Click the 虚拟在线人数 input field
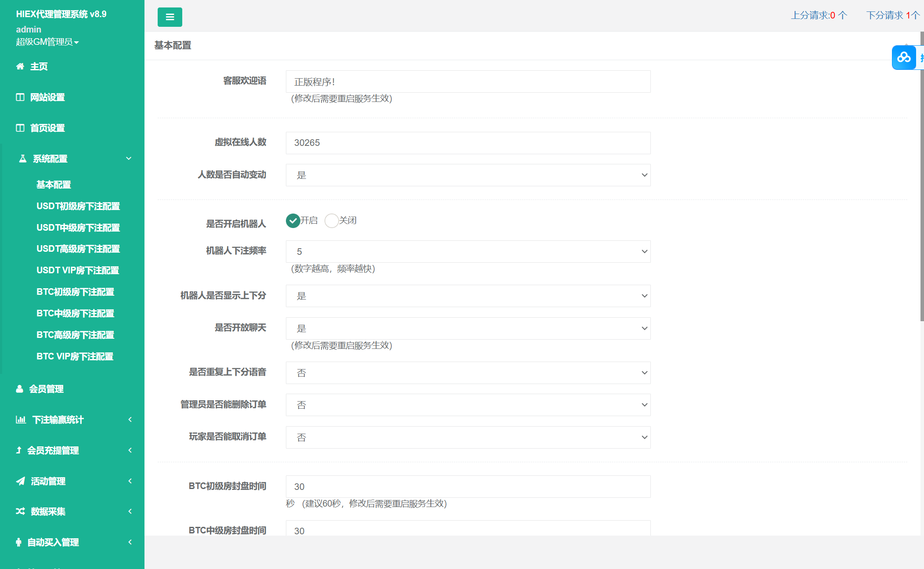 [x=468, y=143]
